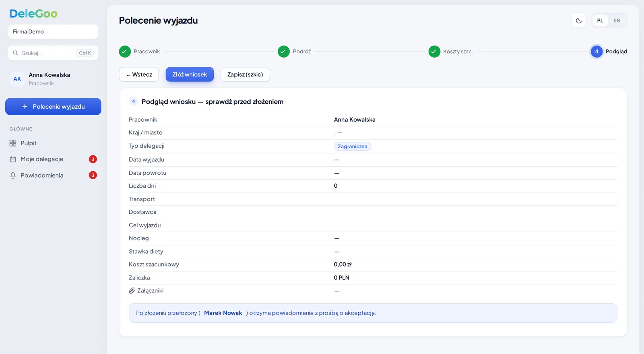Click the Cel wyjazdu row label
The height and width of the screenshot is (354, 644).
145,225
